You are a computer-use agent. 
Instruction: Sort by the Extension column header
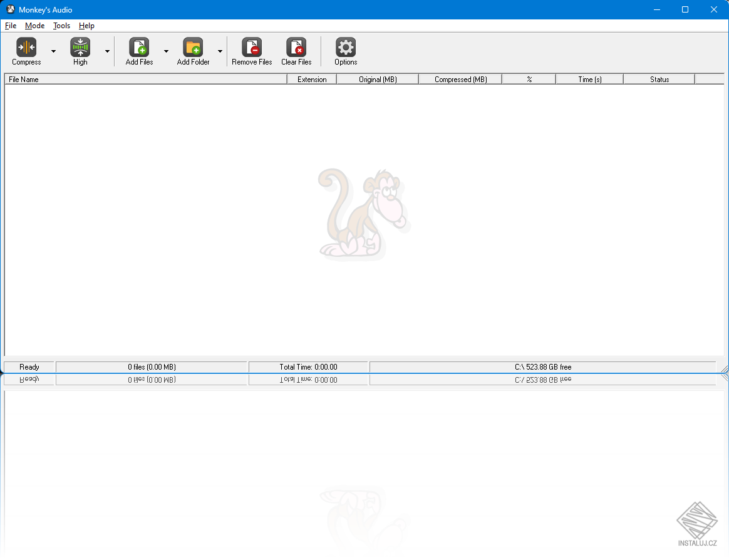click(x=312, y=80)
